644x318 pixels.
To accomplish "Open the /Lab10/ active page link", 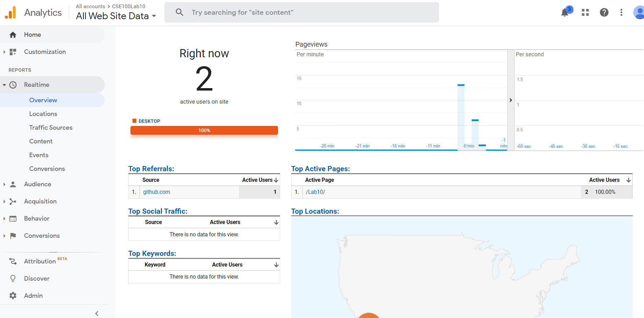I will (x=315, y=192).
